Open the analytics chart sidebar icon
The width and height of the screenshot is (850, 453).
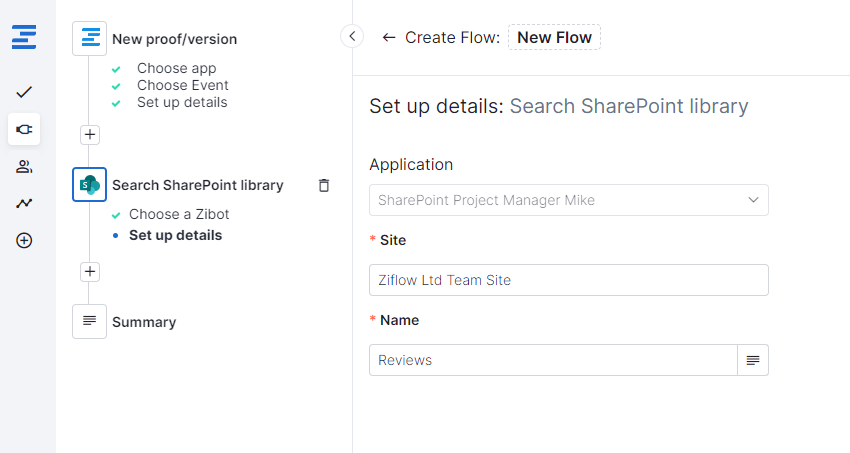click(x=25, y=203)
